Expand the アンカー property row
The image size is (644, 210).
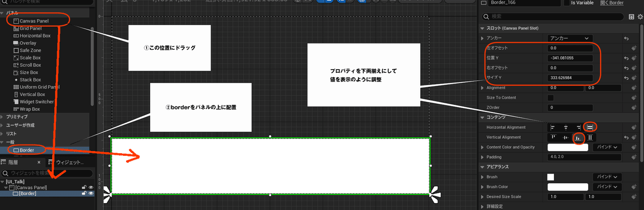pyautogui.click(x=482, y=39)
